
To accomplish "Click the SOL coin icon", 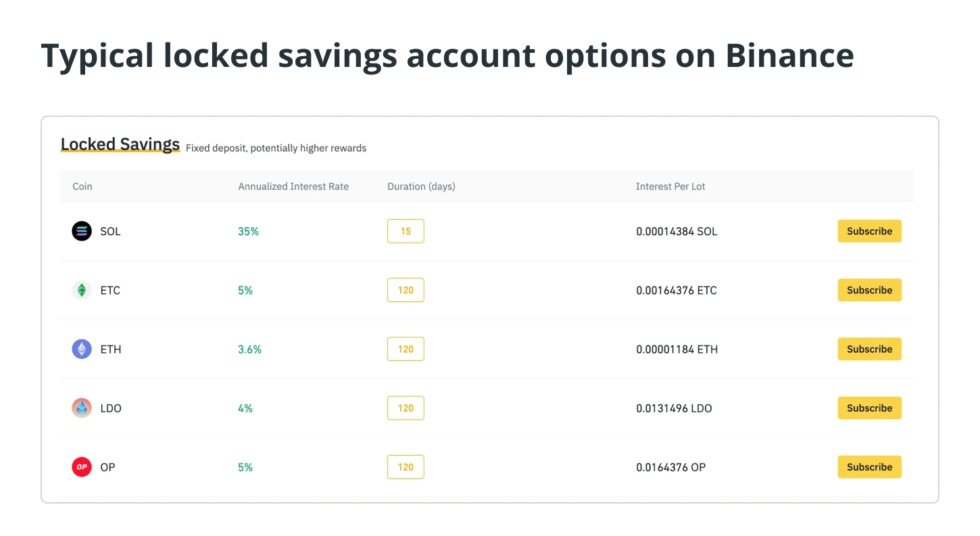I will point(82,231).
